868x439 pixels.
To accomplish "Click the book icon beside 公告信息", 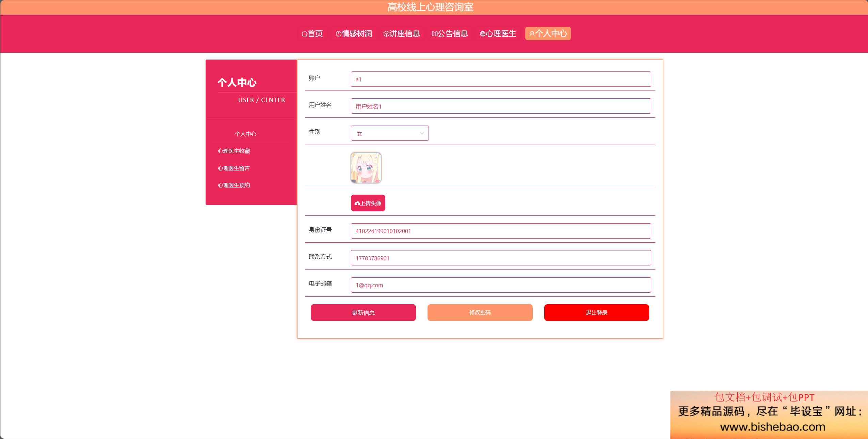I will [x=434, y=34].
